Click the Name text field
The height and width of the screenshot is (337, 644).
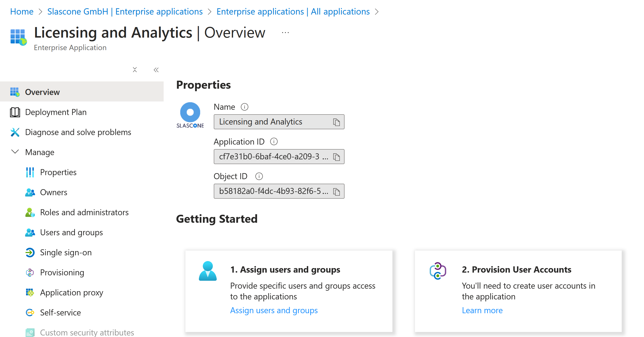pyautogui.click(x=279, y=122)
